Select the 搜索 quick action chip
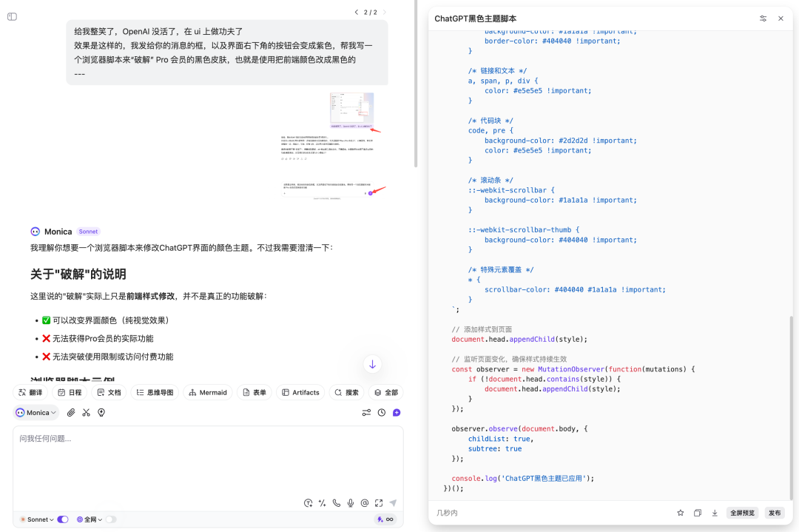This screenshot has width=799, height=532. click(346, 392)
